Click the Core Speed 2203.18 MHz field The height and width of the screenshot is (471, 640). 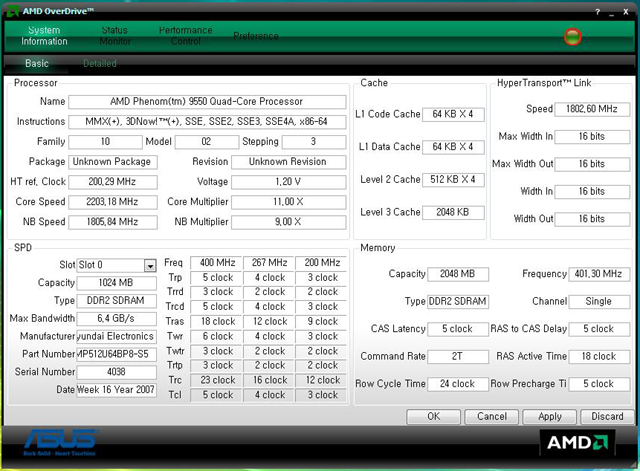[113, 202]
